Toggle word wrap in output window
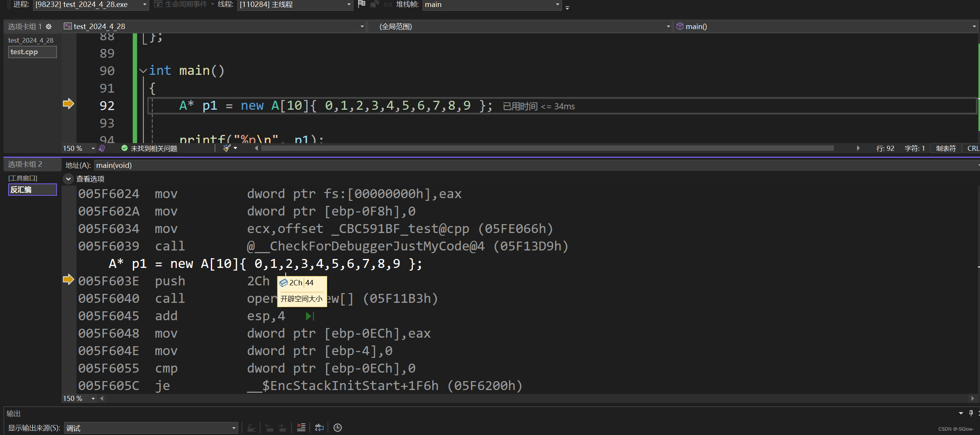This screenshot has height=435, width=980. tap(319, 428)
